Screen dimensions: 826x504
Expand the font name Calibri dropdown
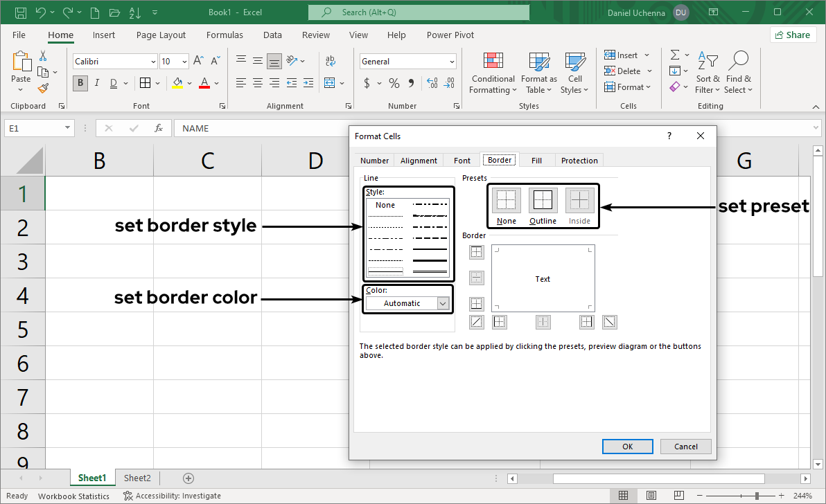(152, 62)
